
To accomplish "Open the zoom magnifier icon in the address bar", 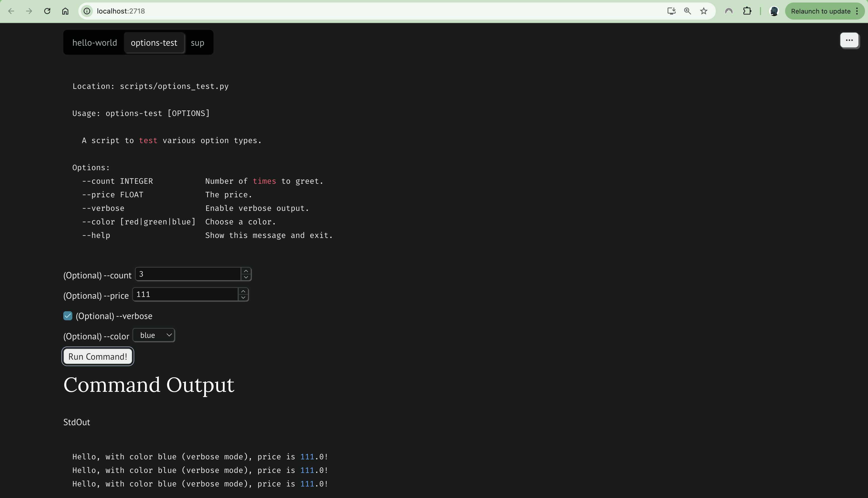I will point(687,11).
